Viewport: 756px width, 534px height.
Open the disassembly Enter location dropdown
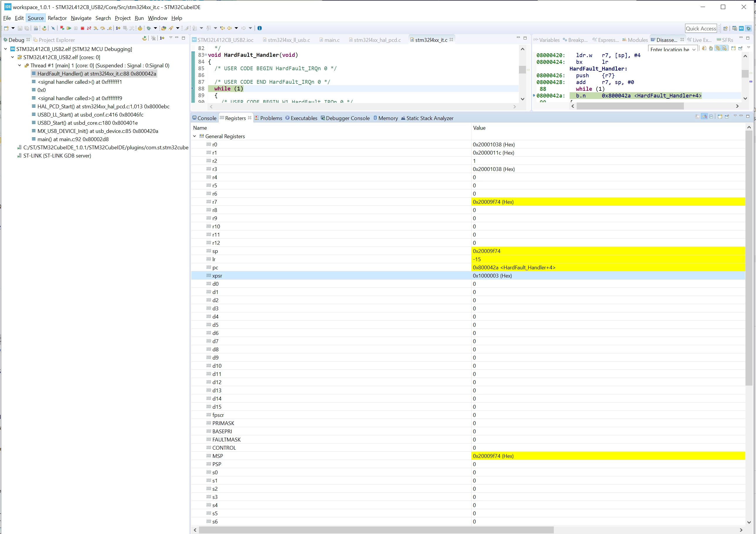pyautogui.click(x=694, y=49)
